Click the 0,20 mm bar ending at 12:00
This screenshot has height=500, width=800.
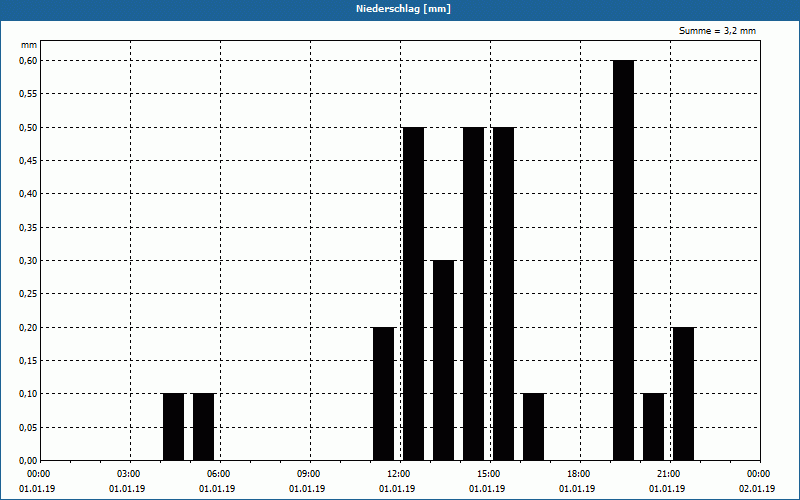point(384,394)
